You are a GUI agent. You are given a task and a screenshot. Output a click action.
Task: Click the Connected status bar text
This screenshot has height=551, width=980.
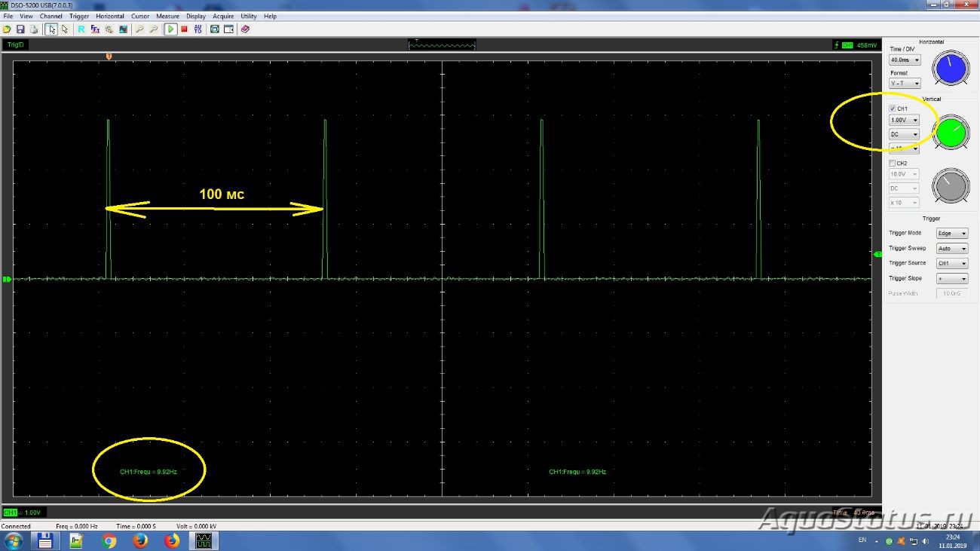(16, 526)
